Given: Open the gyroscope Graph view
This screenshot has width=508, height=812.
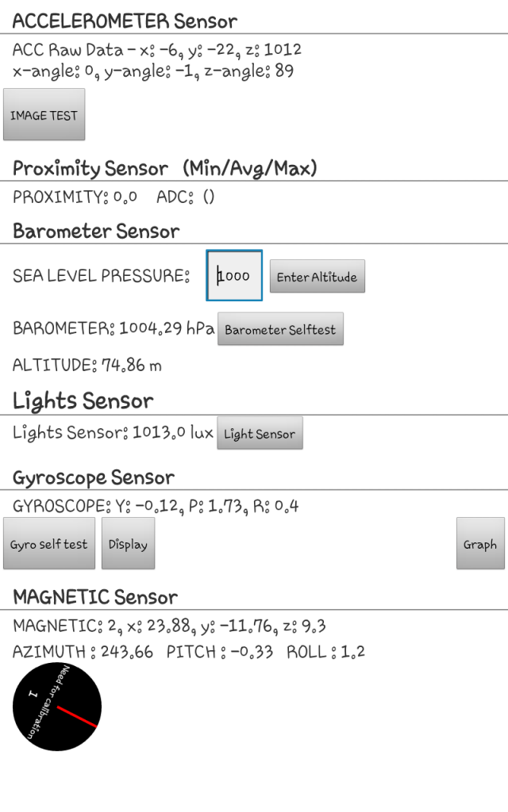Looking at the screenshot, I should (x=480, y=544).
